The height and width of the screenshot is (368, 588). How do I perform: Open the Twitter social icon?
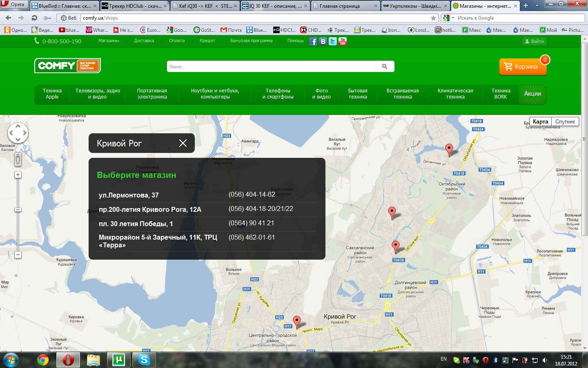333,41
